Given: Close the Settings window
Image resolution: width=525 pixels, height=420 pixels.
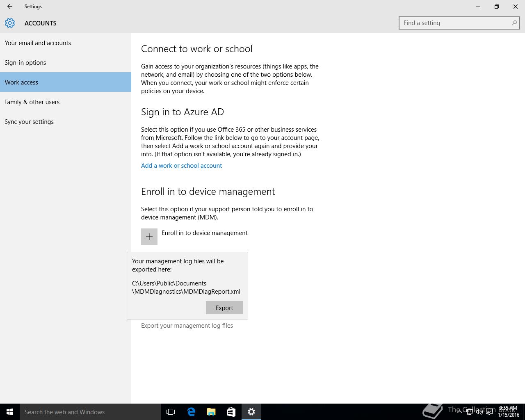Looking at the screenshot, I should tap(516, 7).
